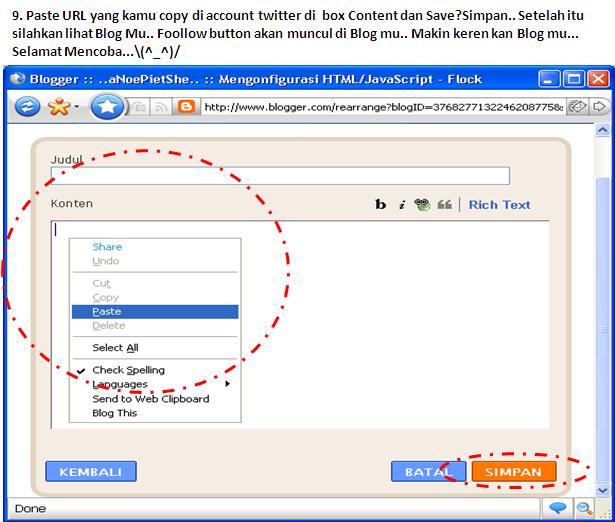
Task: Choose Select All in context menu
Action: click(x=155, y=348)
